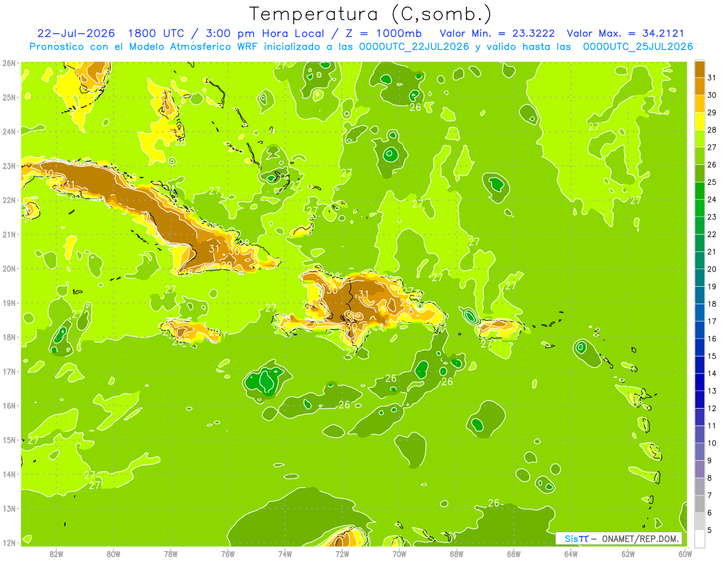Click the 68W longitude axis label
Image resolution: width=728 pixels, height=562 pixels.
click(x=457, y=554)
